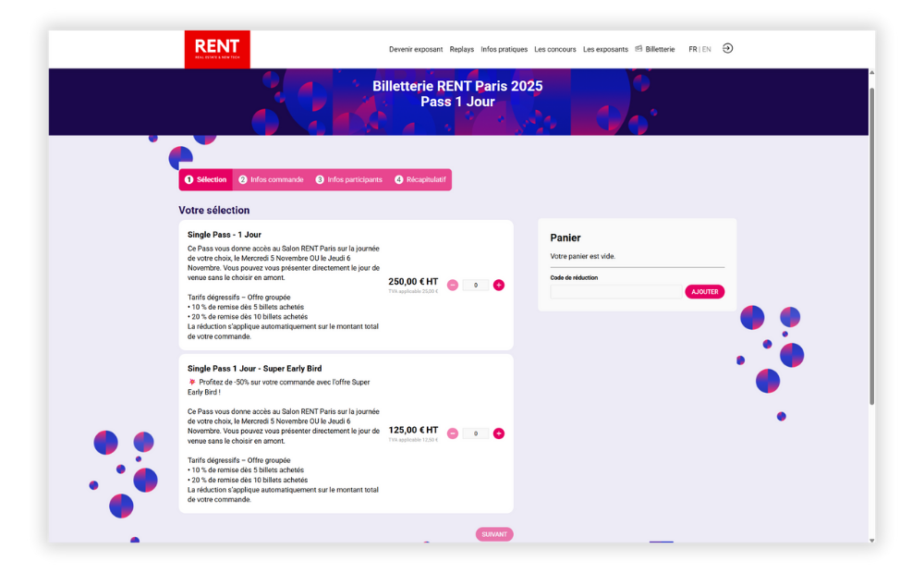Go to Replays page
Screen dimensions: 924x573
tap(461, 49)
